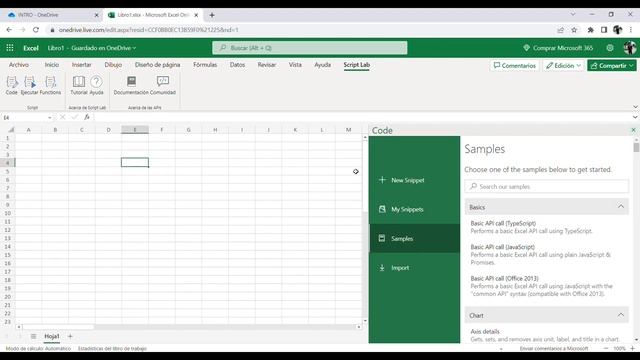Open Basic API call (TypeScript) sample
640x360 pixels.
click(x=547, y=227)
